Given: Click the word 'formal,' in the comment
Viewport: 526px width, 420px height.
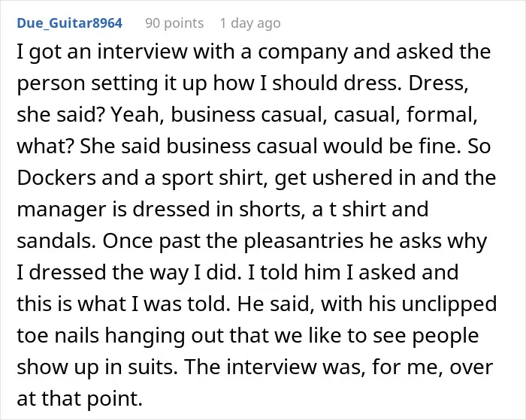Looking at the screenshot, I should pyautogui.click(x=442, y=115).
